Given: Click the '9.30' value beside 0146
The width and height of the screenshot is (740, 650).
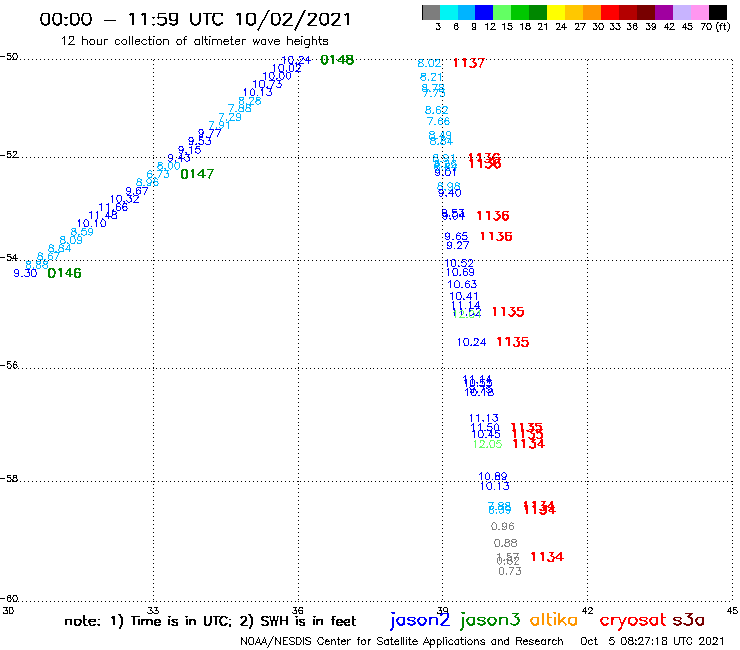Looking at the screenshot, I should click(x=25, y=273).
